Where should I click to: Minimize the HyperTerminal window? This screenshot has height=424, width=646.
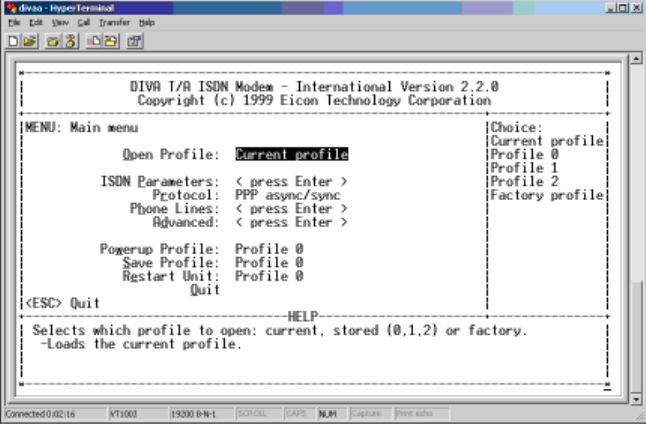coord(611,8)
